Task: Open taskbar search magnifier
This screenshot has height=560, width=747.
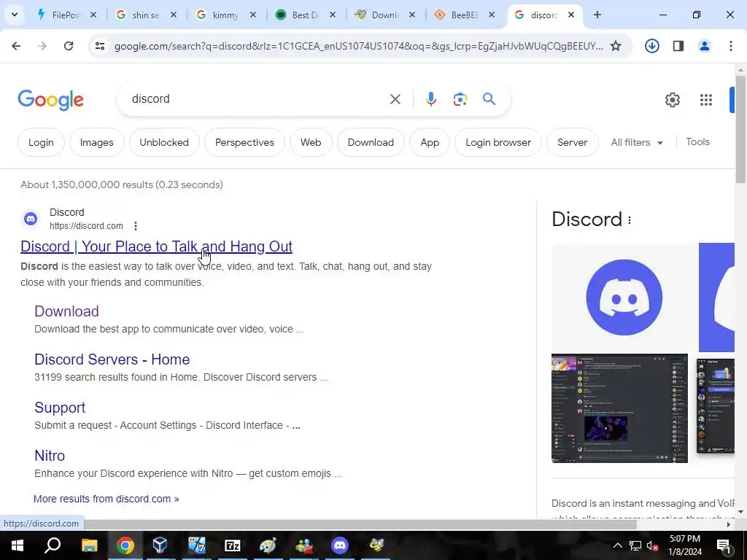Action: pyautogui.click(x=53, y=545)
